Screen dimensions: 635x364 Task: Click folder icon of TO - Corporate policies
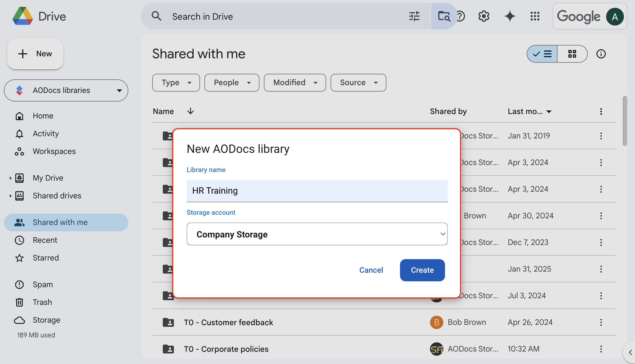click(168, 349)
